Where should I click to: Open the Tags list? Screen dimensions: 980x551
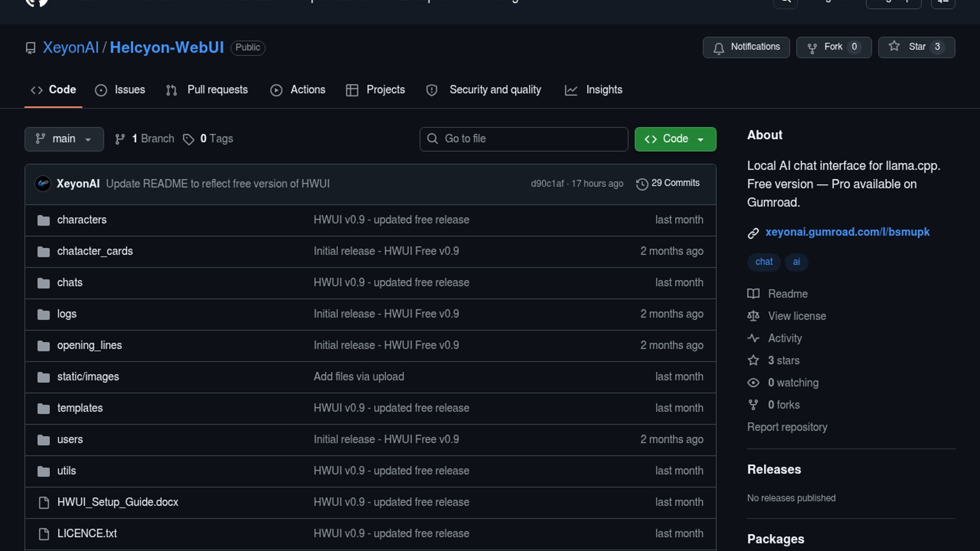[208, 139]
